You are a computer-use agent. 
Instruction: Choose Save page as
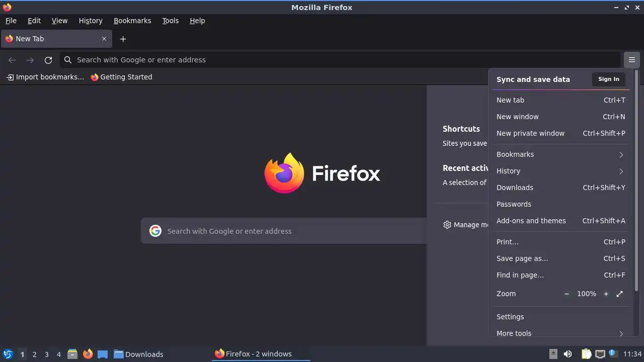[x=560, y=258]
